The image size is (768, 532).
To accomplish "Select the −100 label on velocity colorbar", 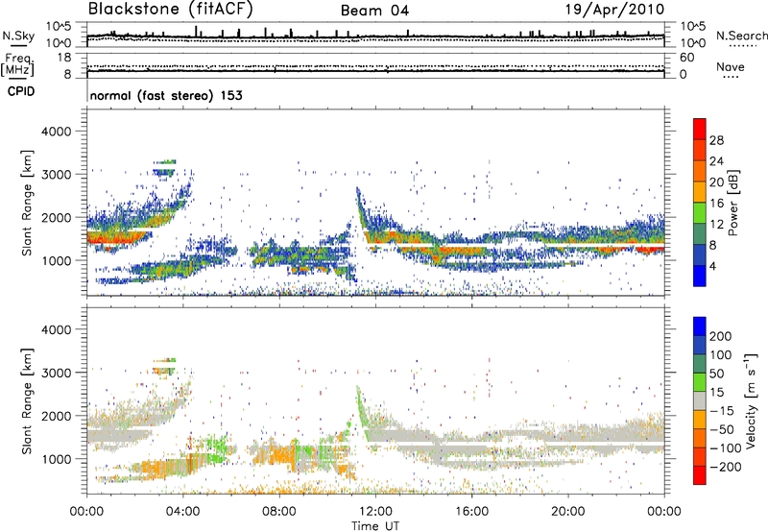I will (725, 448).
